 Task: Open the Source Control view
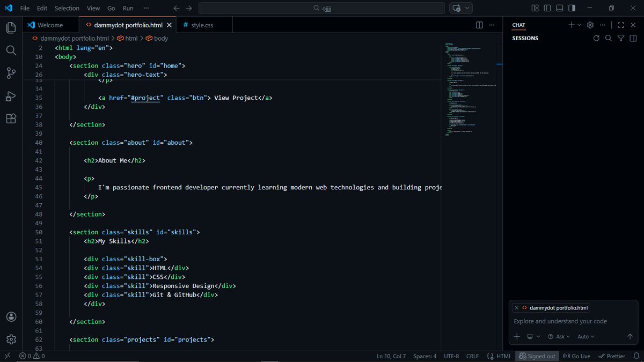(11, 73)
